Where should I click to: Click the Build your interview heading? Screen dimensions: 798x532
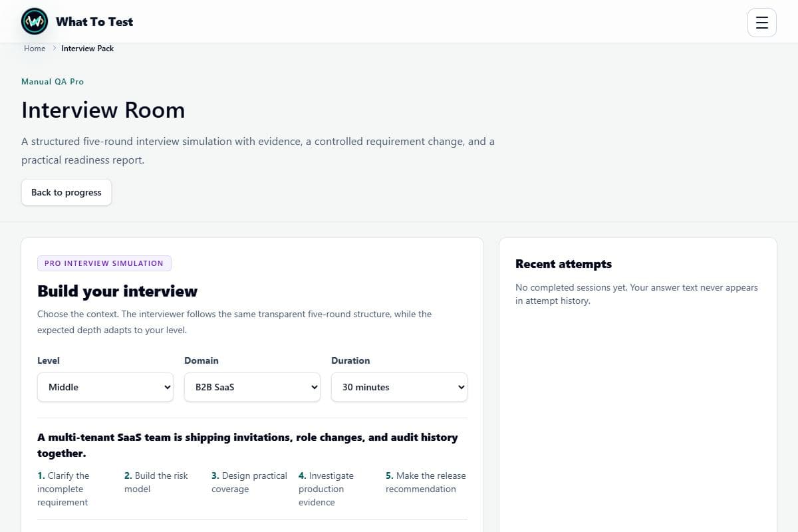point(117,291)
